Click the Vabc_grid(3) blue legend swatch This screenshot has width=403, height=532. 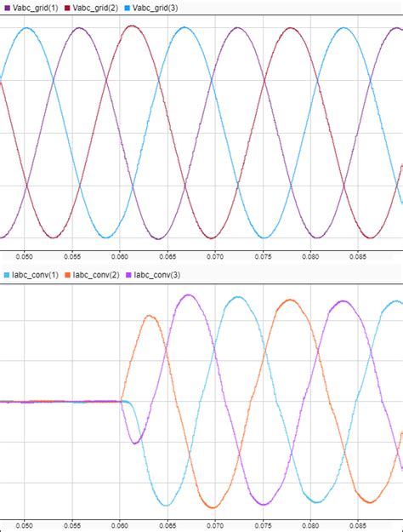pos(128,9)
